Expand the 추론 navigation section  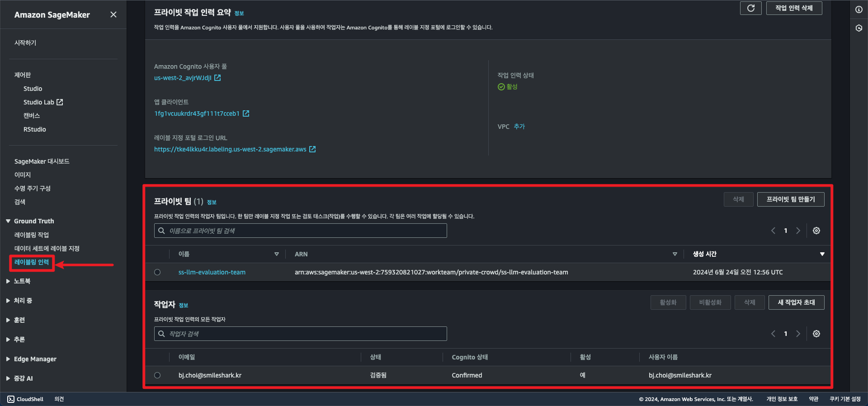coord(8,340)
